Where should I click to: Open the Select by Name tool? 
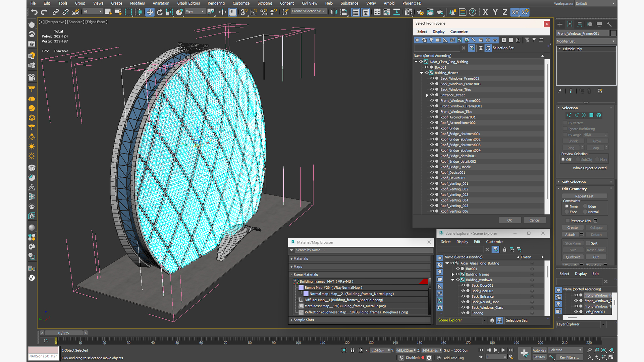click(118, 12)
